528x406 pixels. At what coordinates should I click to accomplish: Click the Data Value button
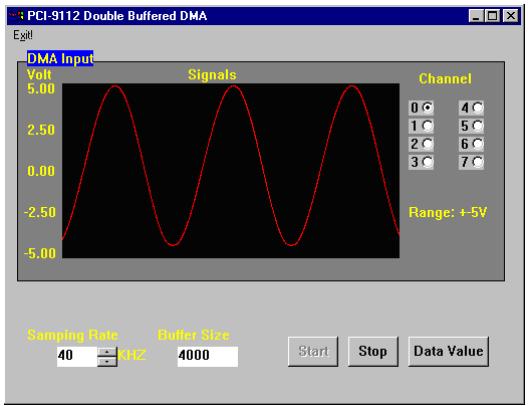click(448, 351)
